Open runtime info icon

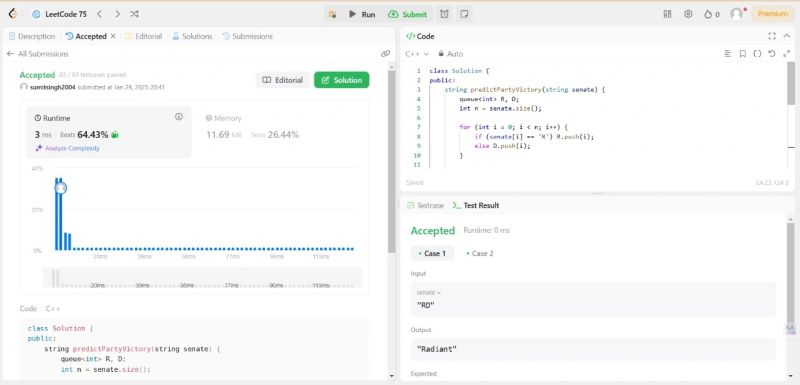click(179, 117)
